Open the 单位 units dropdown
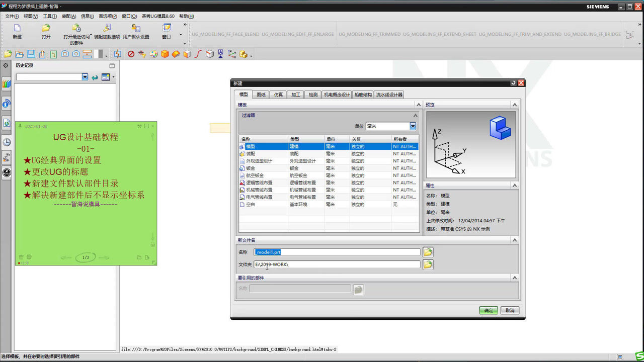The width and height of the screenshot is (644, 362). (413, 126)
